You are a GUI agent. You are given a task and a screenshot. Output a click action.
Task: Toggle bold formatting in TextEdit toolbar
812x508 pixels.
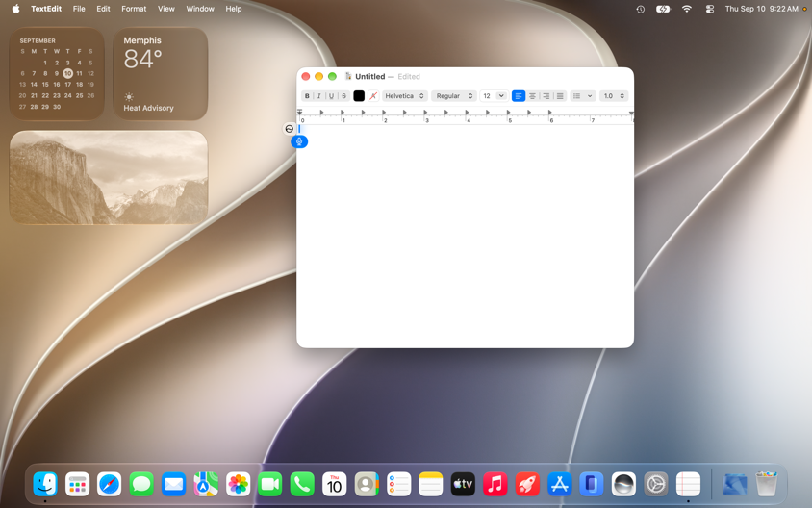[307, 96]
